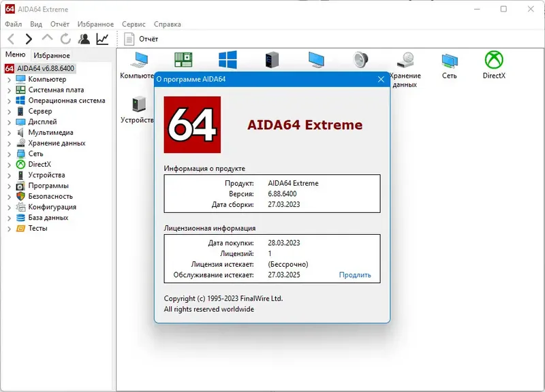The height and width of the screenshot is (392, 545).
Task: Open Хранение данных storage icon
Action: point(405,59)
